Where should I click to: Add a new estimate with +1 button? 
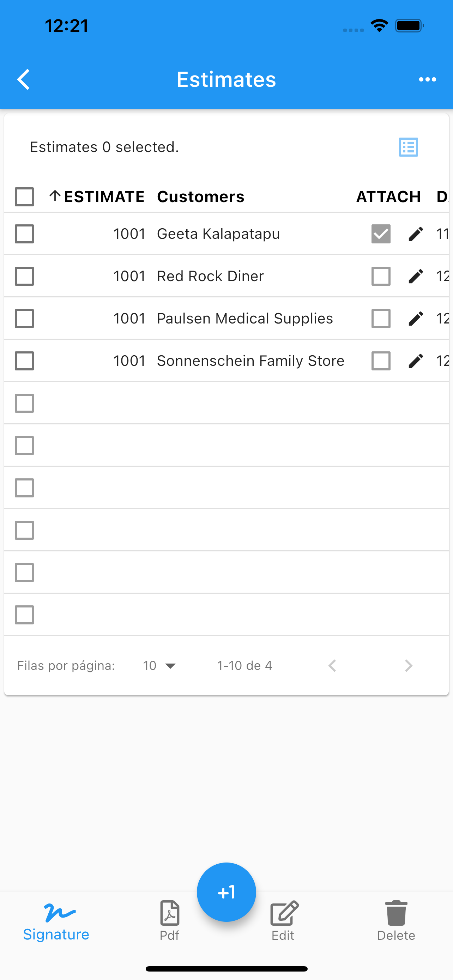click(226, 892)
